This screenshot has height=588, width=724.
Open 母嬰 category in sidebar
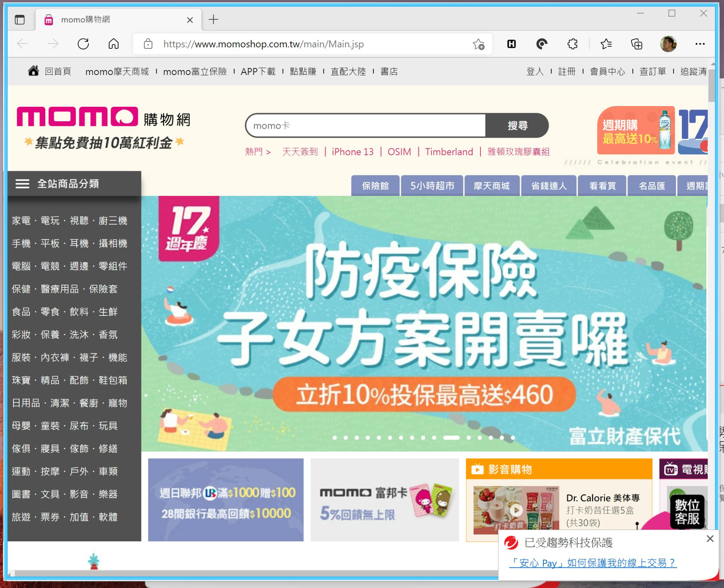coord(21,426)
